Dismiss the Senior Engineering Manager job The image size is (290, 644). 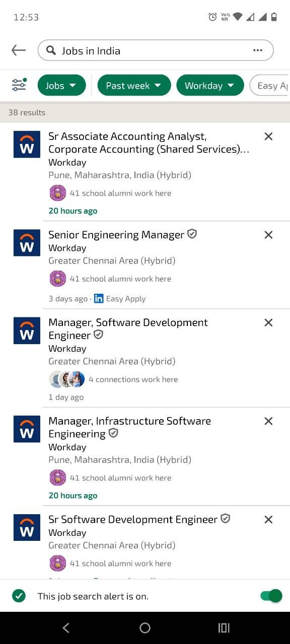(x=268, y=235)
